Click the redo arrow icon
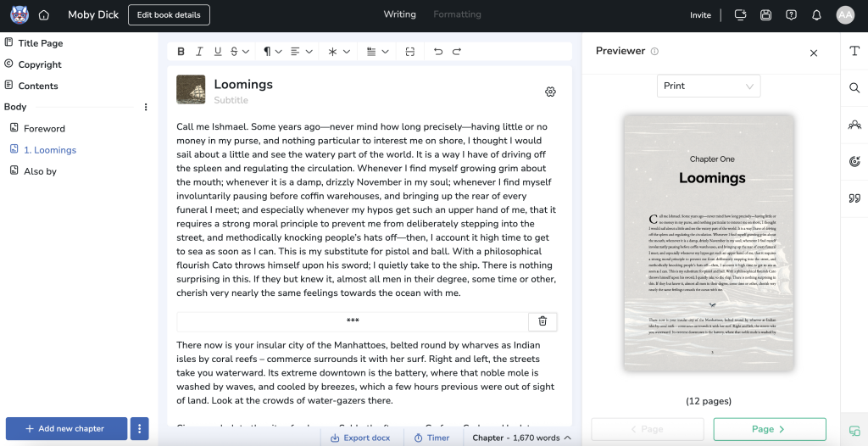Screen dimensions: 868x446 pos(457,52)
